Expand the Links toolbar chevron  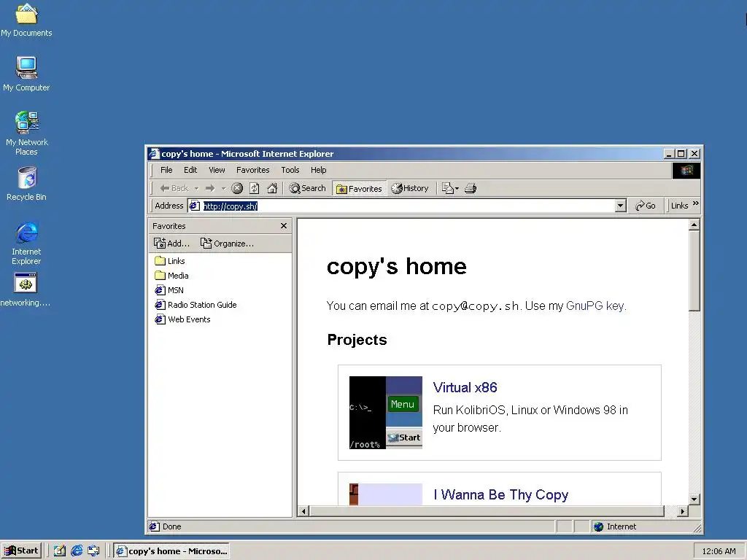[695, 203]
